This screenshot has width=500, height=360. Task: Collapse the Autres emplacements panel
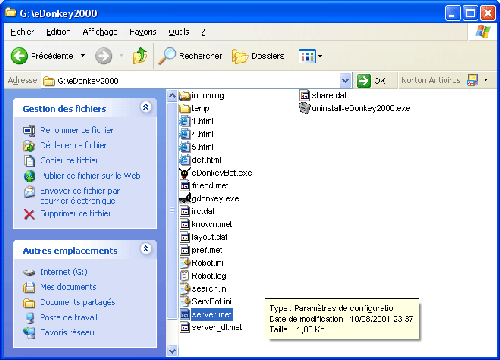pos(146,249)
